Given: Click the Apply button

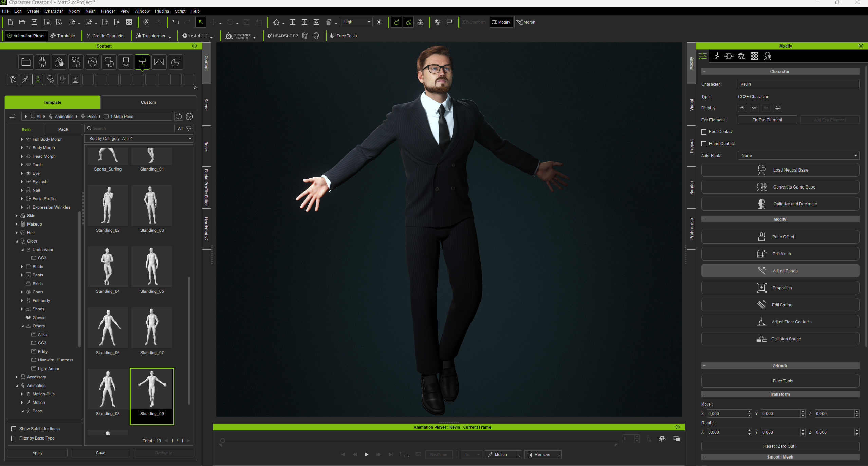Looking at the screenshot, I should point(37,453).
